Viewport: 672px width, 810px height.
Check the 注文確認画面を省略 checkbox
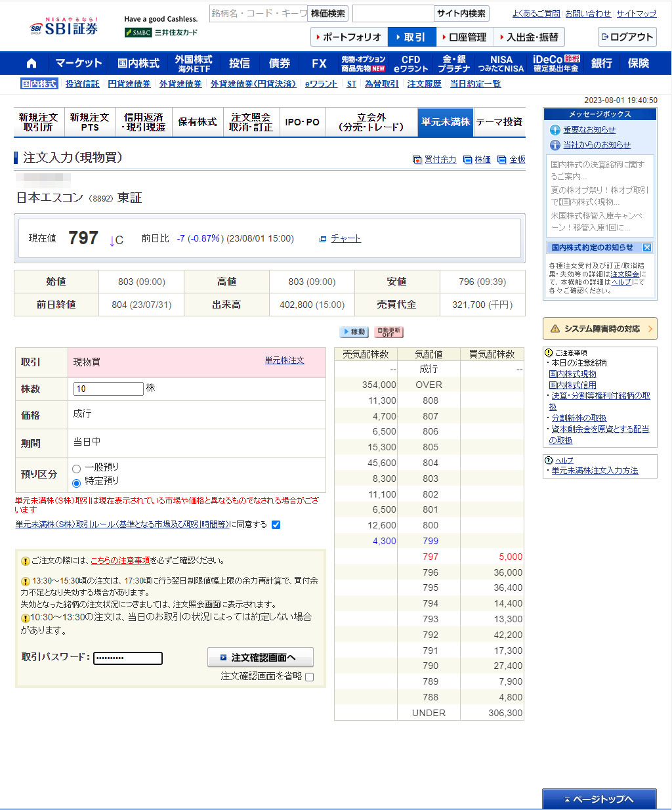click(x=310, y=677)
